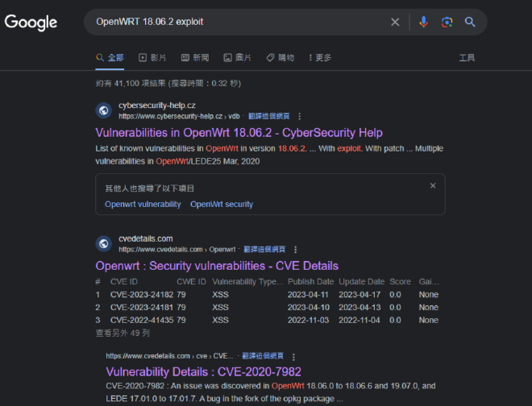Click the cybersecurity-help.cz site name
The width and height of the screenshot is (532, 406).
pos(157,106)
